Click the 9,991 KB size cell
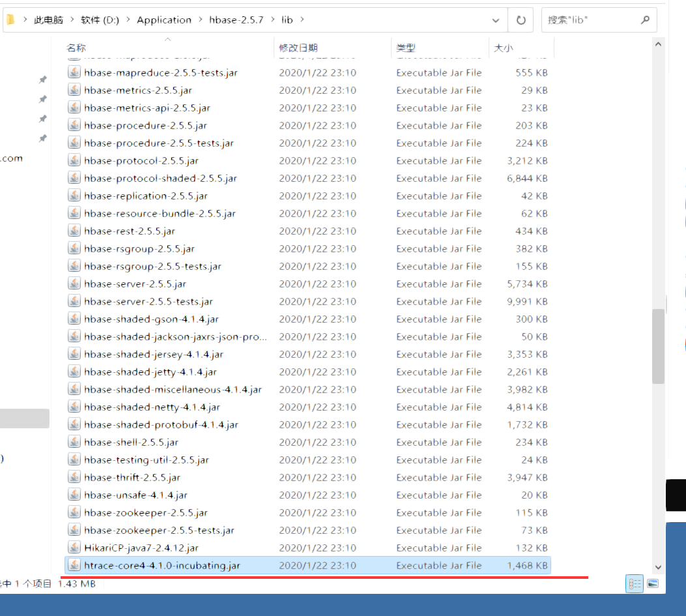Viewport: 686px width, 616px height. 527,302
